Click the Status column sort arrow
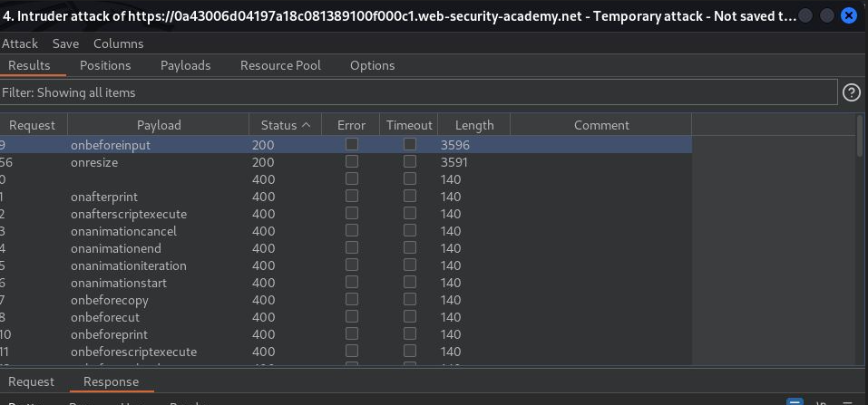Screen dimensions: 868x405 point(306,125)
